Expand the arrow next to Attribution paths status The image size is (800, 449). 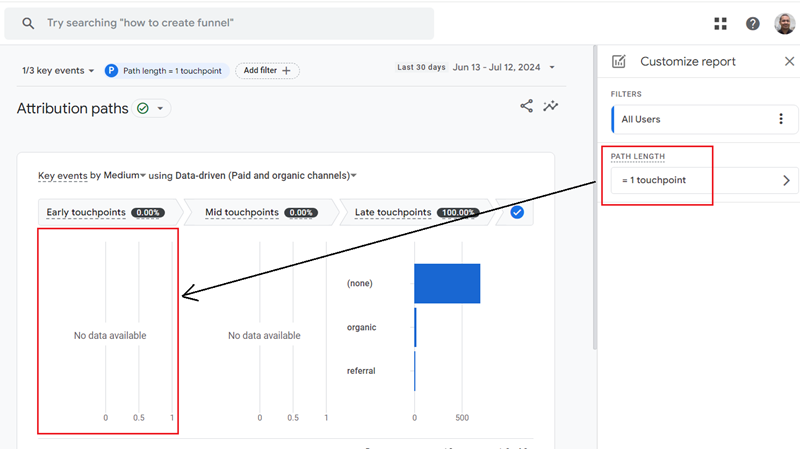160,108
